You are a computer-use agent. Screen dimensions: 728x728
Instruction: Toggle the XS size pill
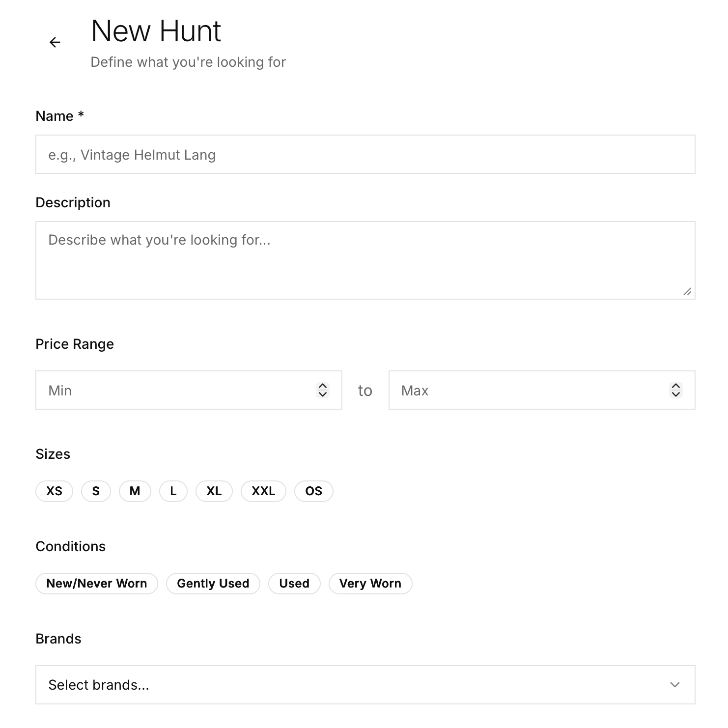54,491
